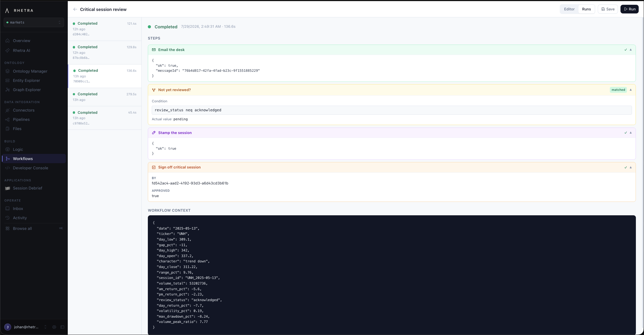
Task: Click the Pipelines sidebar item
Action: pos(34,119)
